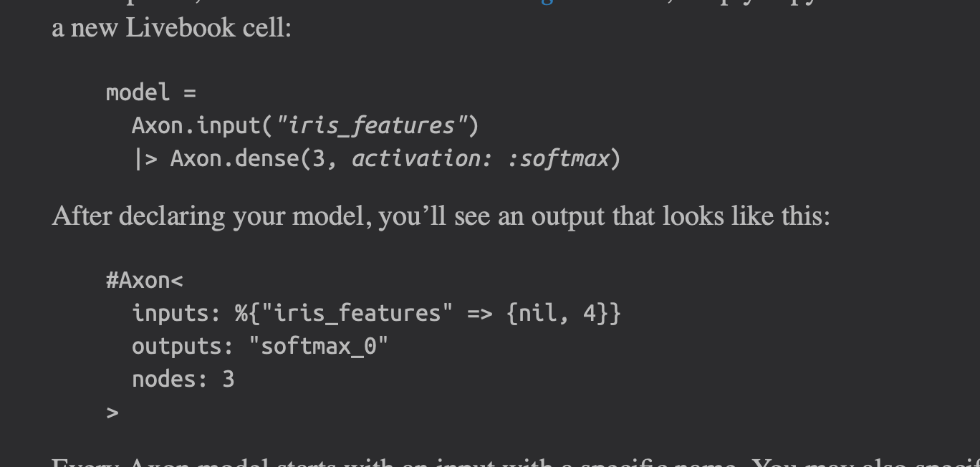Viewport: 980px width, 467px height.
Task: Click the closing > of the Axon output
Action: (x=112, y=412)
